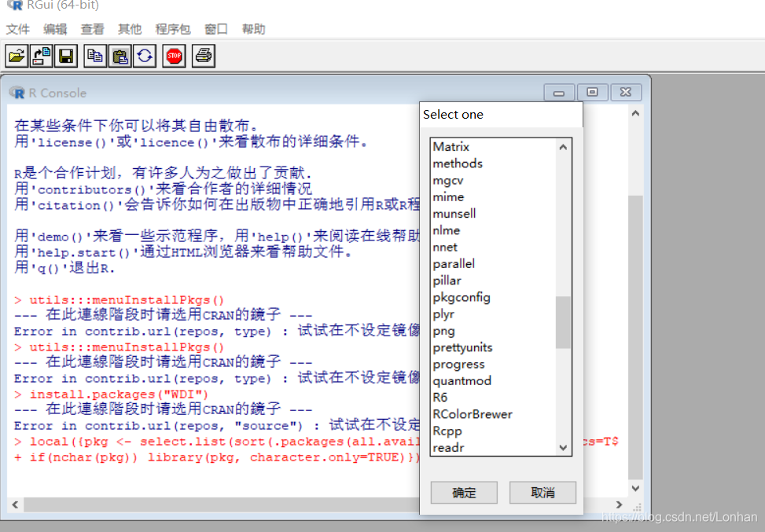Screen dimensions: 765x532
Task: Select nnet in the package list
Action: (493, 248)
